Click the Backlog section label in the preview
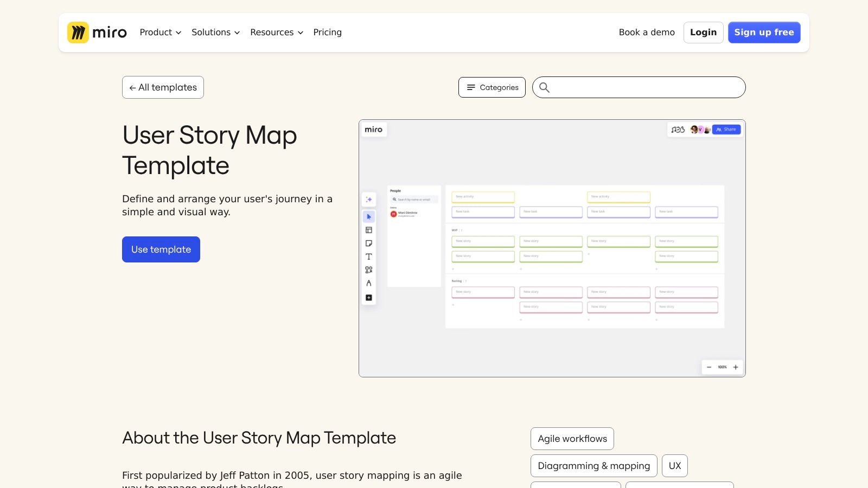868x488 pixels. (x=457, y=281)
